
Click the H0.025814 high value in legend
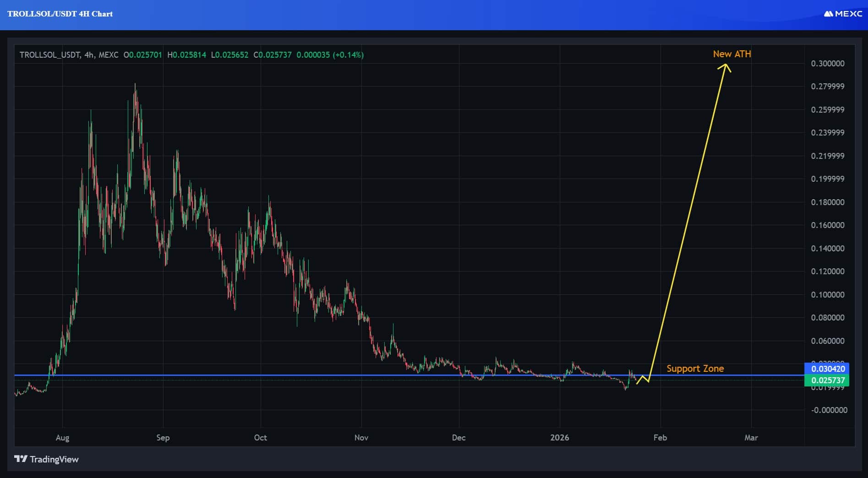coord(186,54)
